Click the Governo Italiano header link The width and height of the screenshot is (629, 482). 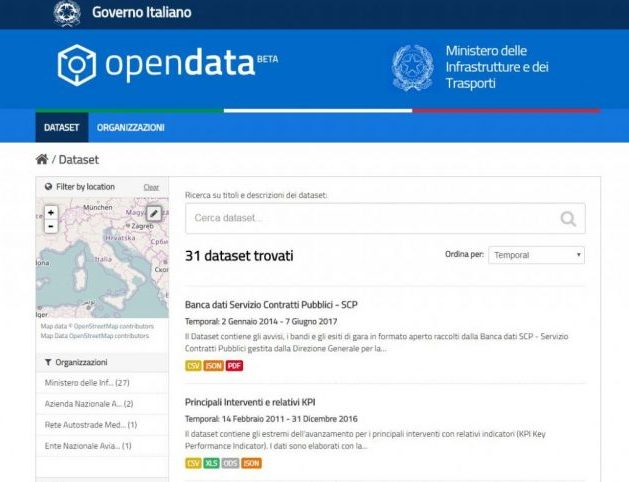pos(142,12)
